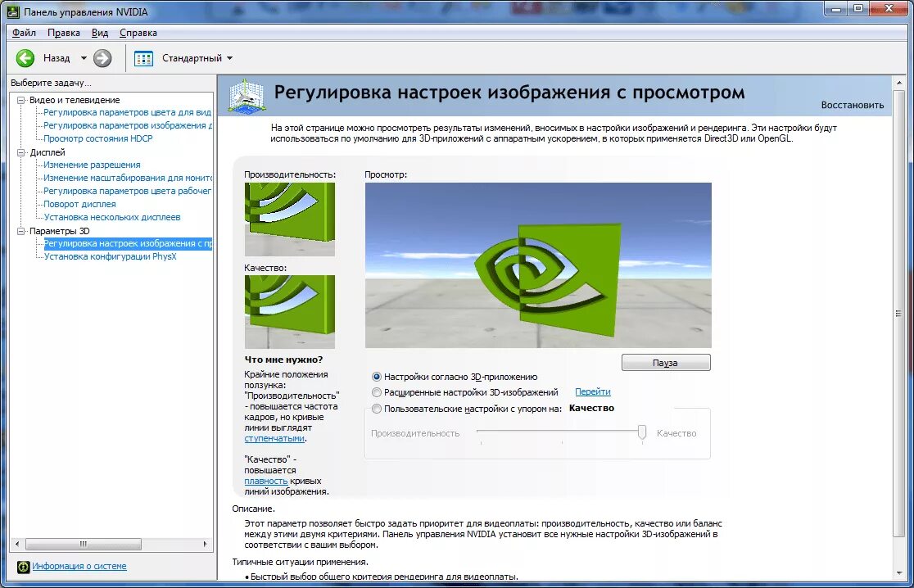Collapse the Параметры 3D tree node
The width and height of the screenshot is (914, 588).
21,232
